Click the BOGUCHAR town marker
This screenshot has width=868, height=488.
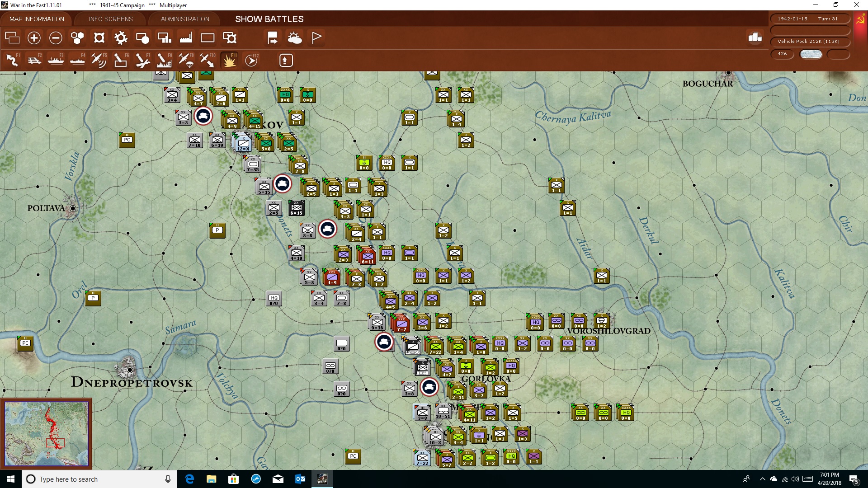pos(728,73)
